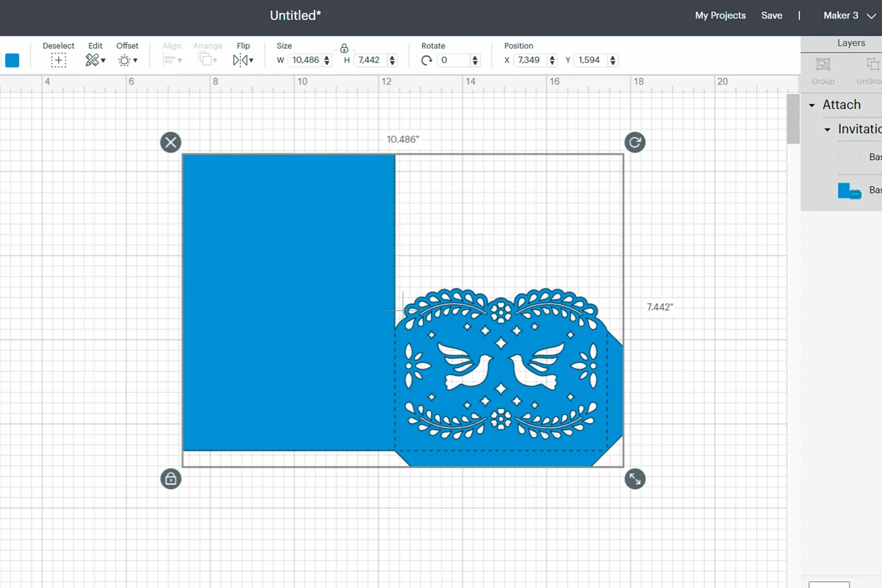Viewport: 882px width, 588px height.
Task: Click the Rotate angle input field
Action: coord(454,60)
